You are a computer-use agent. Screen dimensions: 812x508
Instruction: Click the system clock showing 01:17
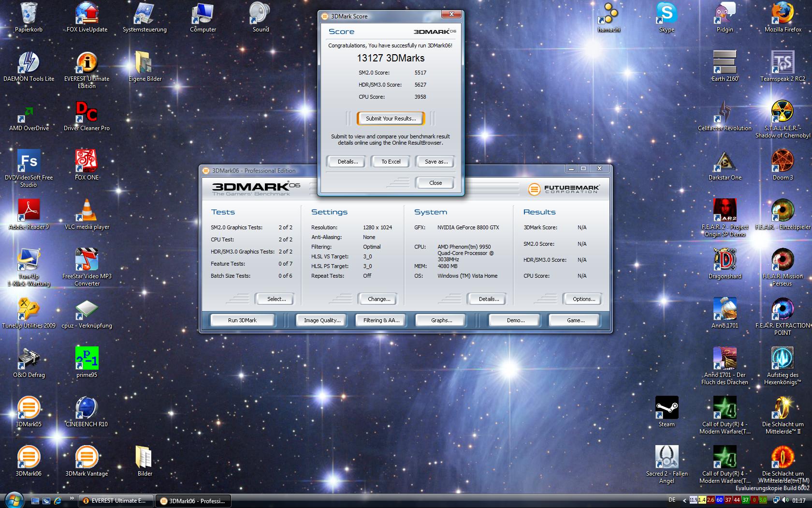[798, 501]
